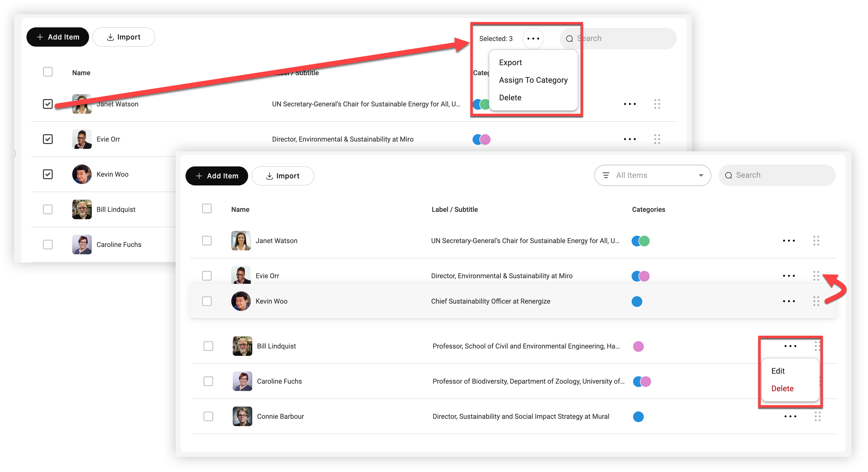The image size is (868, 472).
Task: Click Kevin Woo's avatar in back window
Action: pyautogui.click(x=82, y=174)
